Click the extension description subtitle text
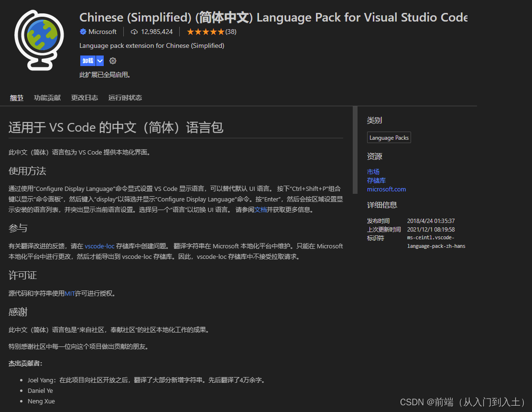 click(152, 45)
